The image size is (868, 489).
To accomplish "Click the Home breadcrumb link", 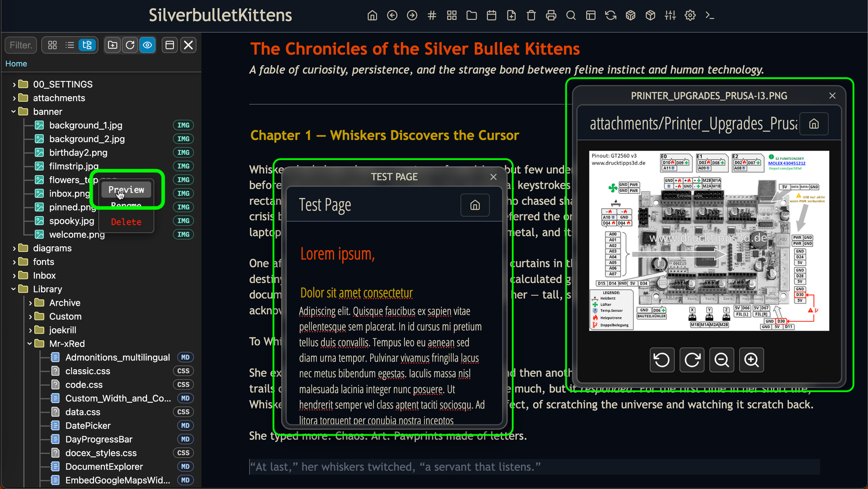I will [16, 64].
